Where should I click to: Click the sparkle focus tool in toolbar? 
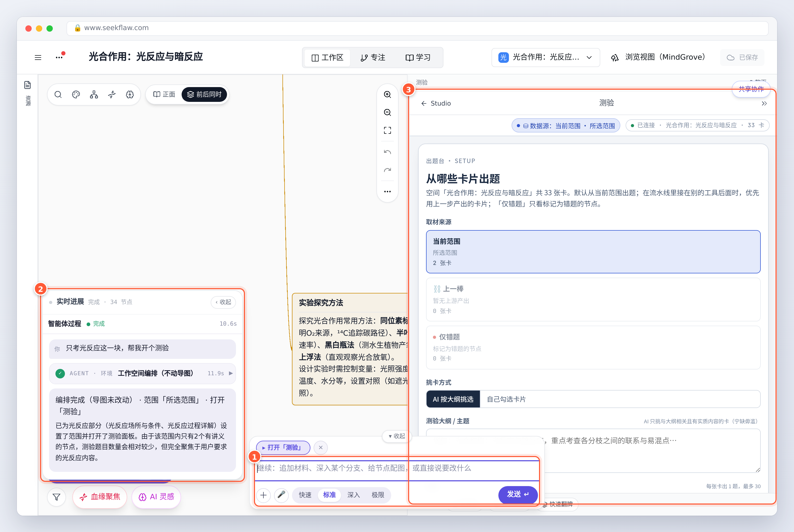click(x=112, y=94)
